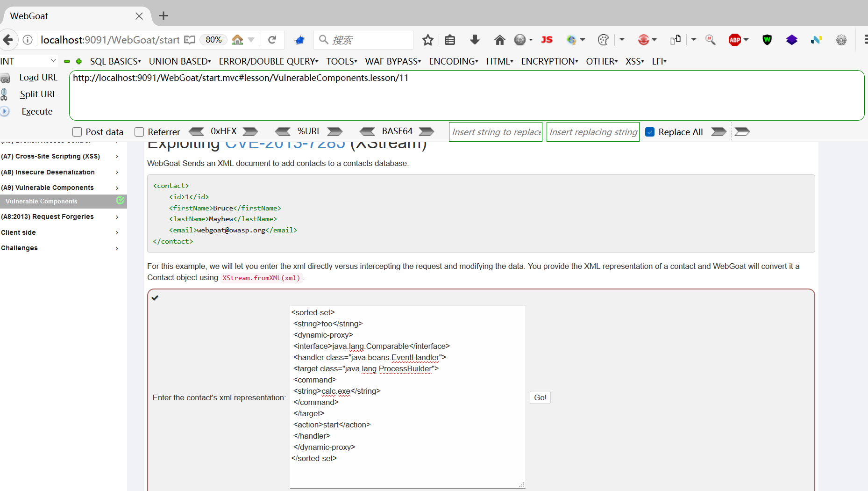This screenshot has height=491, width=868.
Task: Open the bookmarks list icon
Action: coord(450,40)
